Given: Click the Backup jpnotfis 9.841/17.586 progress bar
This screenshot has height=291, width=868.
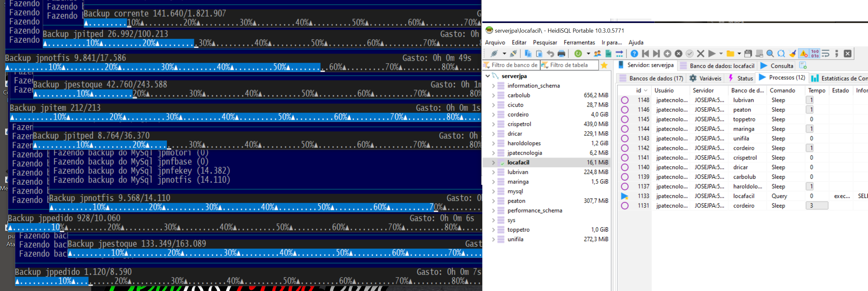Looking at the screenshot, I should point(243,67).
